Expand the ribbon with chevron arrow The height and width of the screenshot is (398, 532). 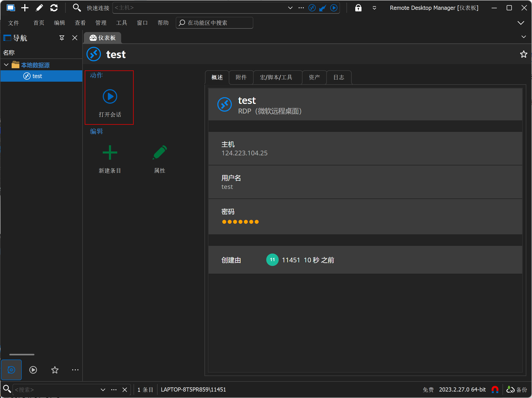pyautogui.click(x=521, y=23)
